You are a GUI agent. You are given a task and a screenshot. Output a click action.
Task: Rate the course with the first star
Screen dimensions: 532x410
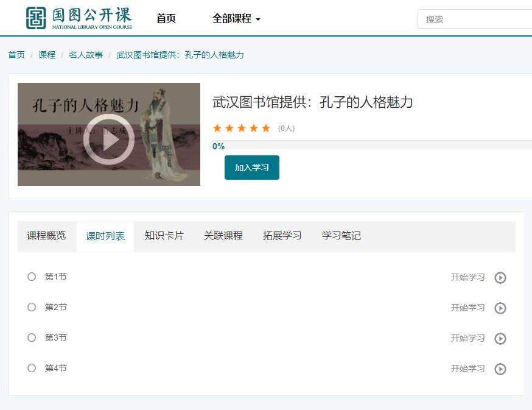[x=217, y=128]
